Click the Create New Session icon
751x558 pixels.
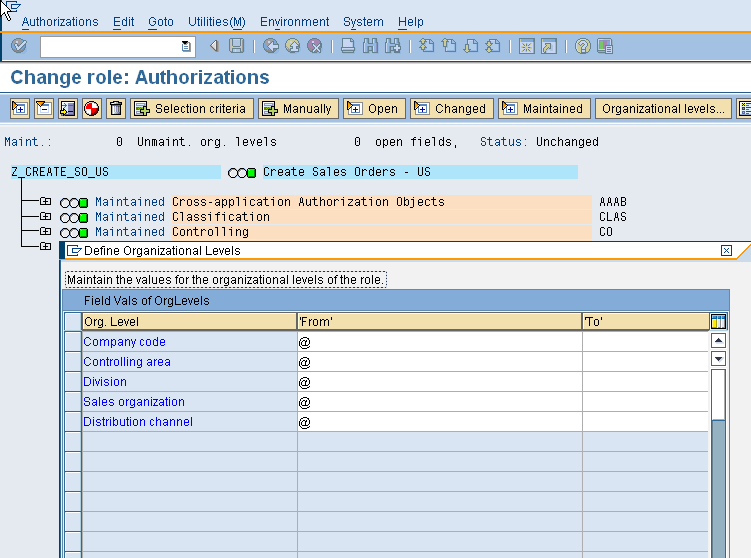click(x=526, y=46)
